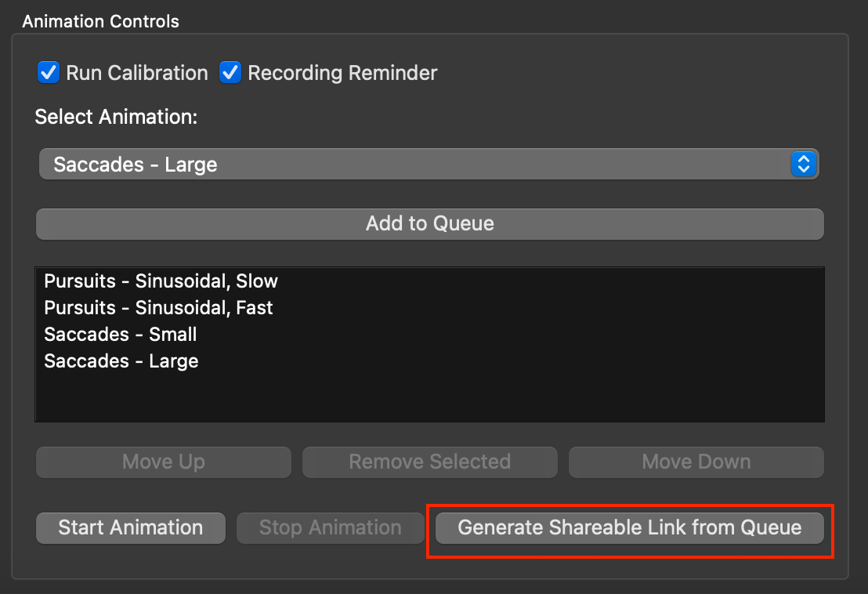The image size is (868, 594).
Task: Click the Move Up button
Action: click(x=164, y=462)
